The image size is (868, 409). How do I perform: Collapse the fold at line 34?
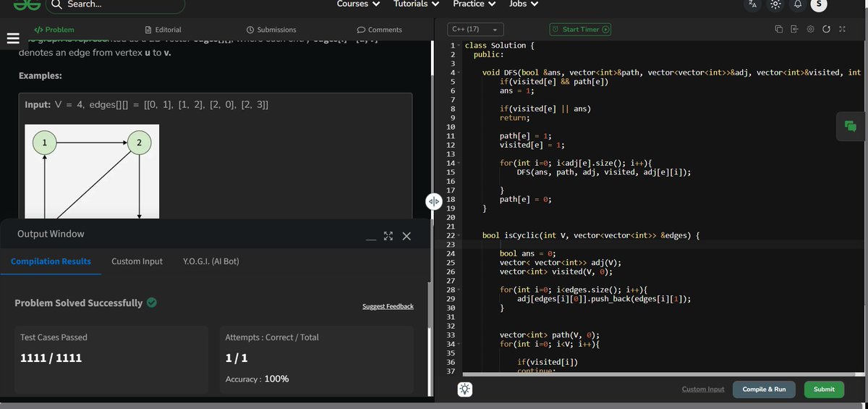tap(459, 344)
